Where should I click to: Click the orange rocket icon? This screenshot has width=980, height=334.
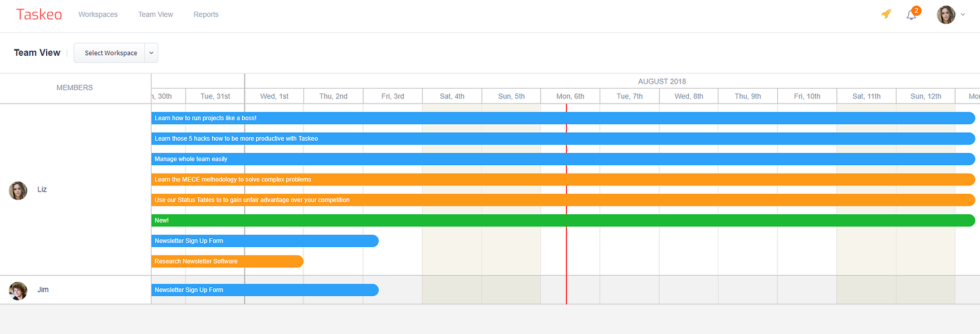pyautogui.click(x=886, y=14)
